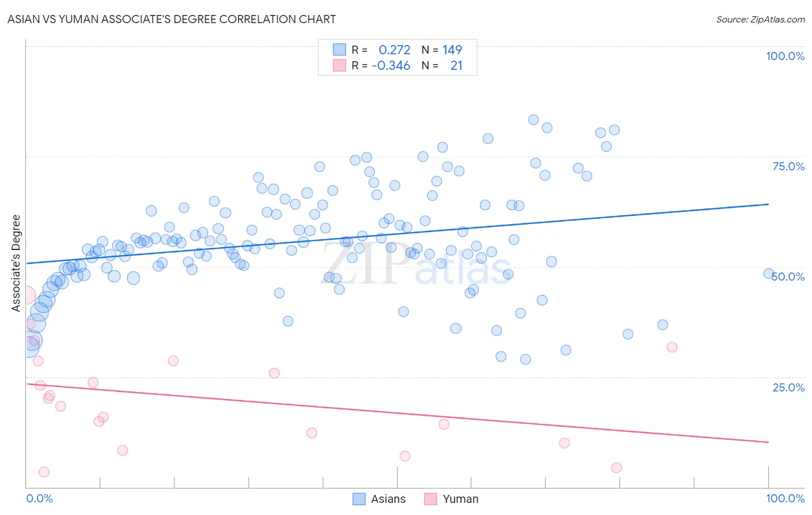Screen dimensions: 812x515
Task: Select the pink R = -0.346 stat swatch
Action: [x=339, y=65]
